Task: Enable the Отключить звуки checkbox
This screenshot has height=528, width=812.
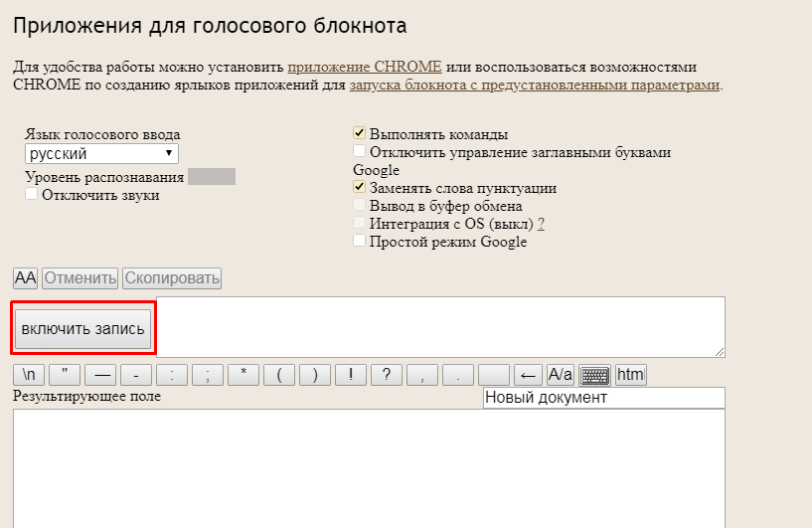Action: coord(32,195)
